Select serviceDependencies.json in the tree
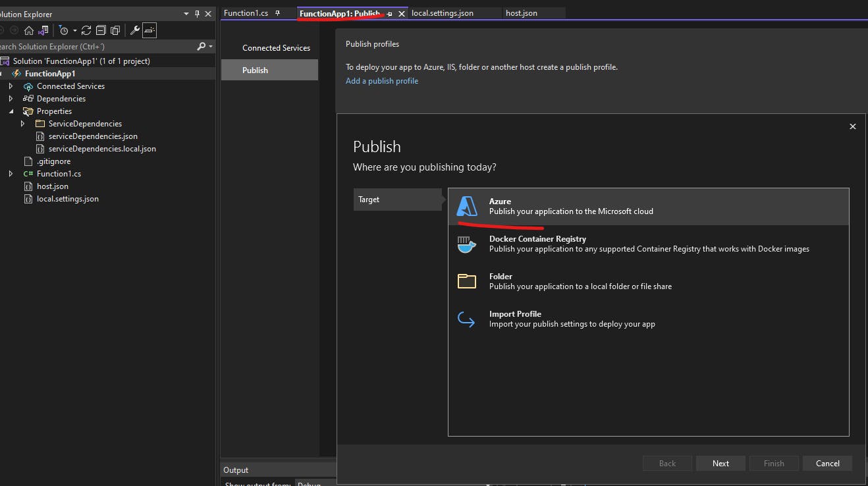The height and width of the screenshot is (486, 868). tap(93, 136)
